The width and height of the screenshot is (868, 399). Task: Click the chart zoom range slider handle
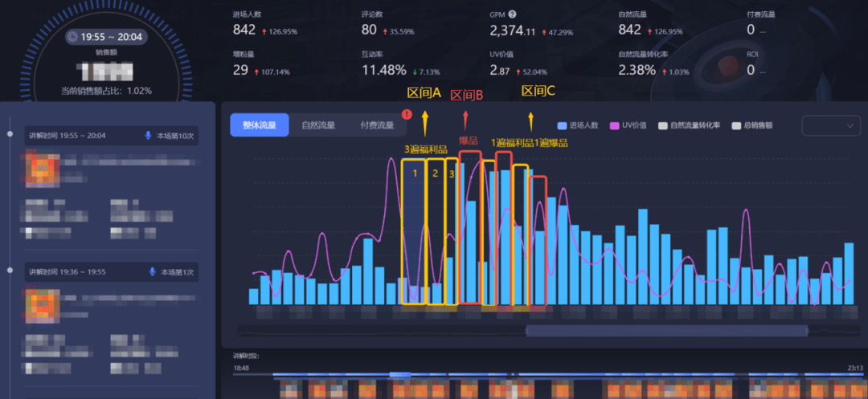click(666, 331)
